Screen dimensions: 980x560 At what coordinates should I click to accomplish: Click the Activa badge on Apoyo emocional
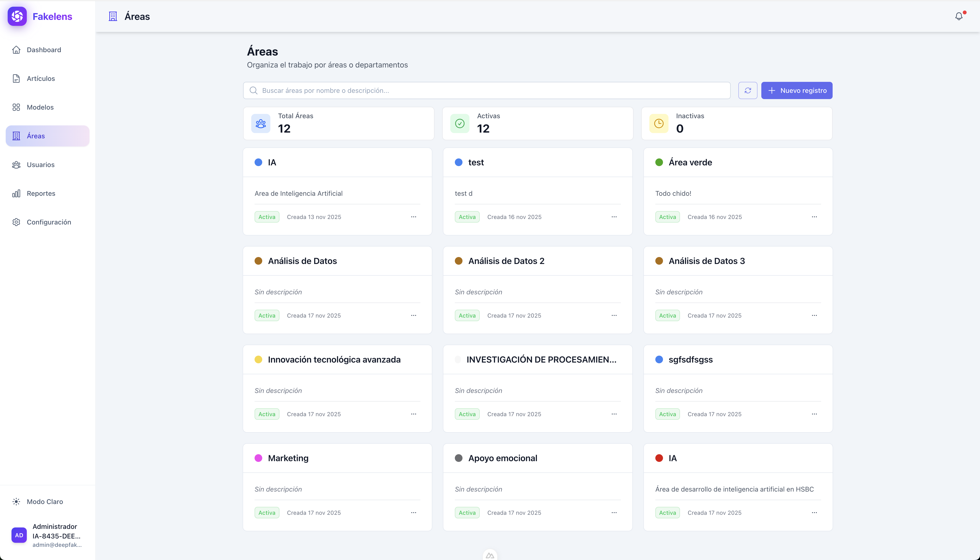coord(467,512)
